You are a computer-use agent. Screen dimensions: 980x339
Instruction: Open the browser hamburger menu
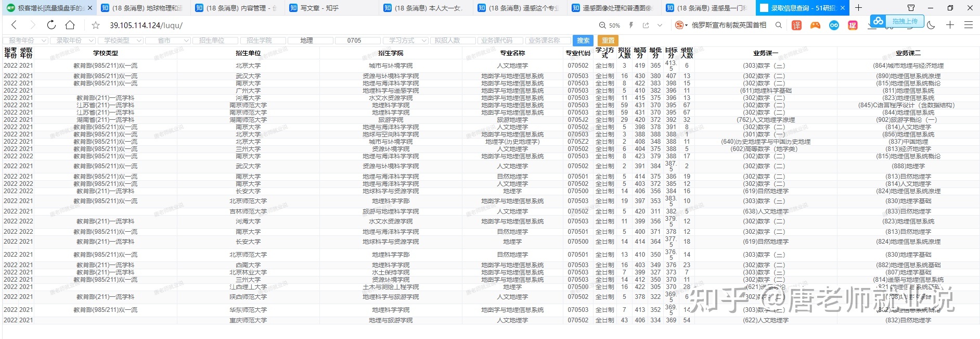tap(969, 25)
